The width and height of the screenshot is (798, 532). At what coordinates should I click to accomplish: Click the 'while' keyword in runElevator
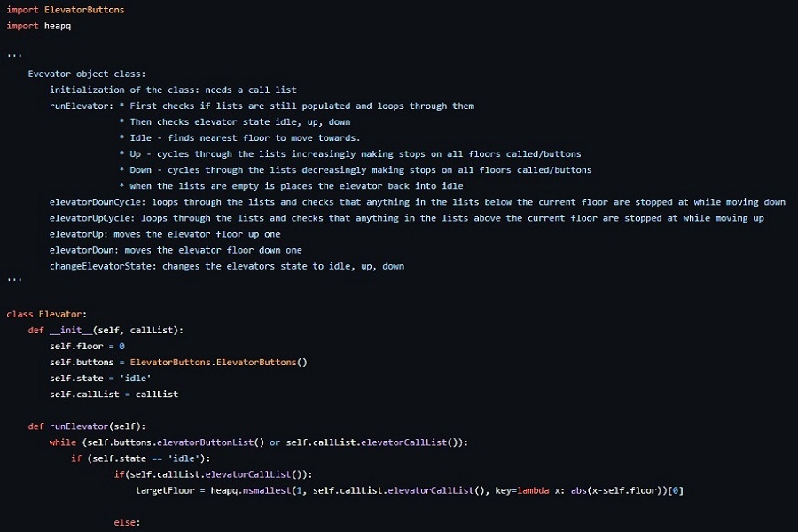tap(63, 442)
